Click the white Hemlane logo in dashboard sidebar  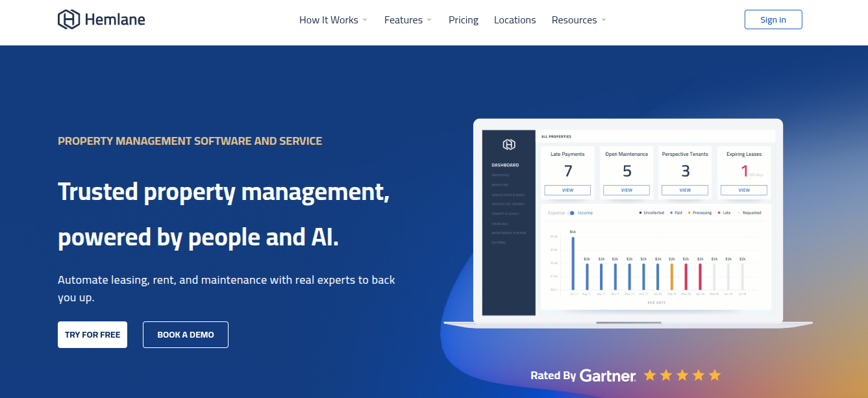coord(509,144)
